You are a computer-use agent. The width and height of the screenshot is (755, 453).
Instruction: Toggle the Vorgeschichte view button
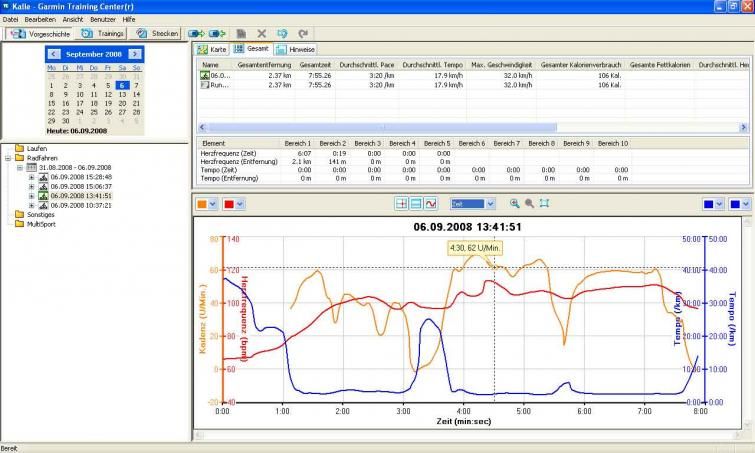click(x=41, y=33)
